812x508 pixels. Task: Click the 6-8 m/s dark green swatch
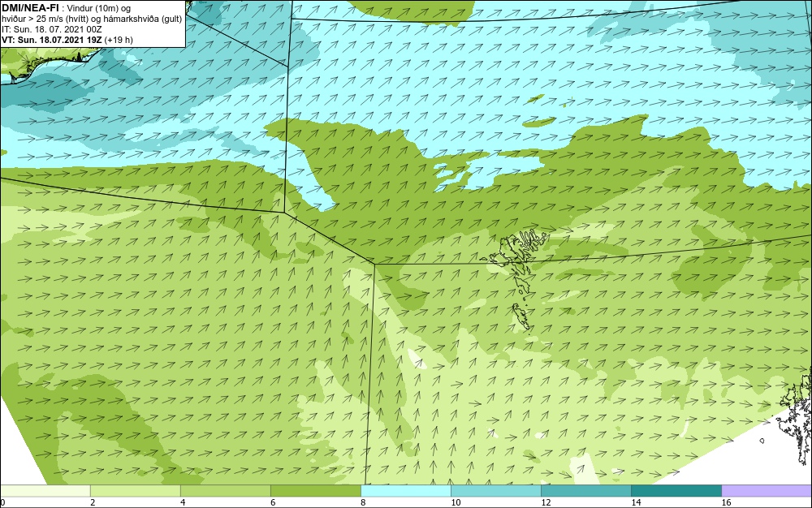[x=315, y=491]
